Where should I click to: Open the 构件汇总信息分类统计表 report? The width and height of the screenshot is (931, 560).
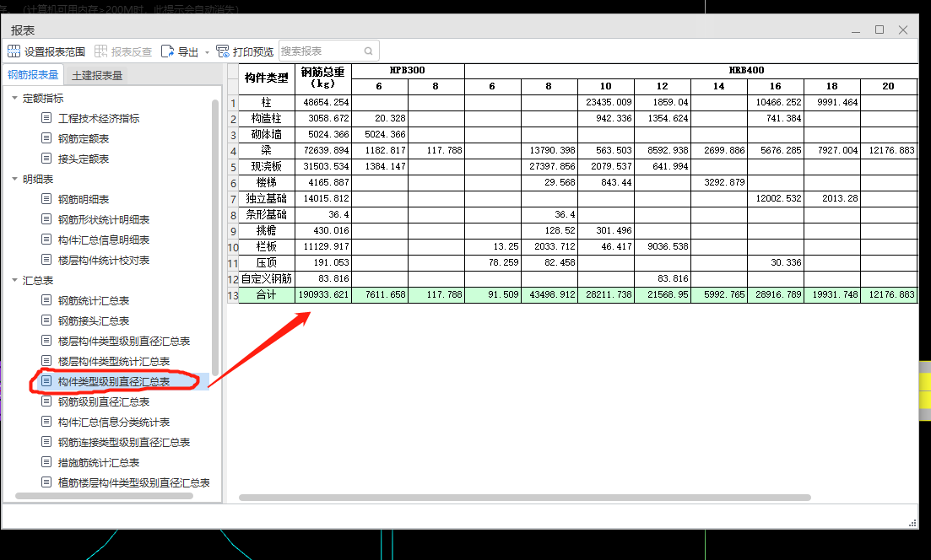114,422
